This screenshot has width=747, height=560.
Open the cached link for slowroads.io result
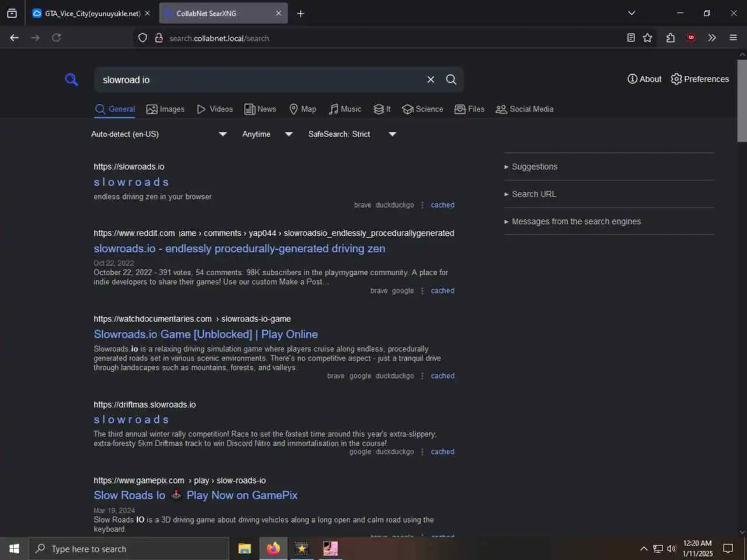pos(442,205)
